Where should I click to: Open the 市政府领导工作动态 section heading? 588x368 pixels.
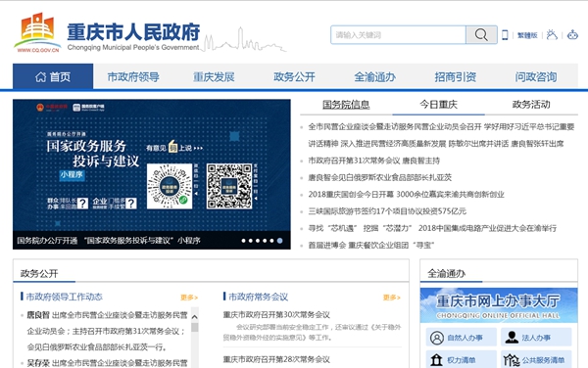tap(64, 297)
